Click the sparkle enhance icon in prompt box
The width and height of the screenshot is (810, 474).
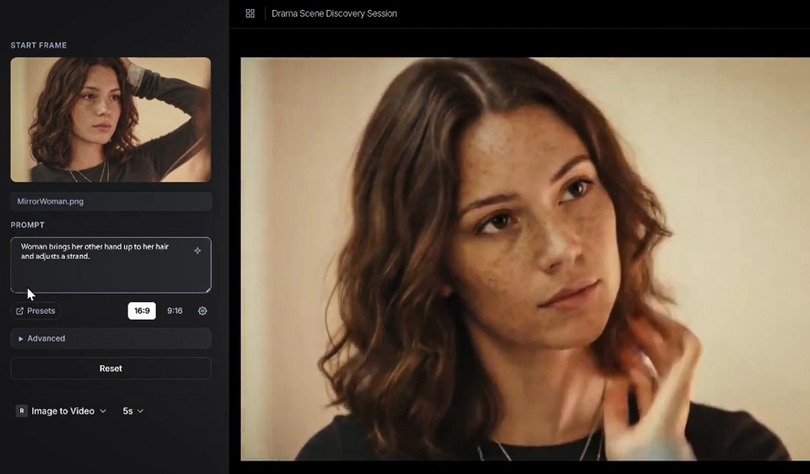pyautogui.click(x=197, y=251)
